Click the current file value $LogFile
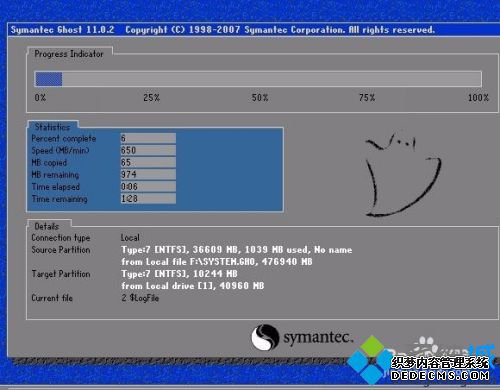 [x=140, y=298]
